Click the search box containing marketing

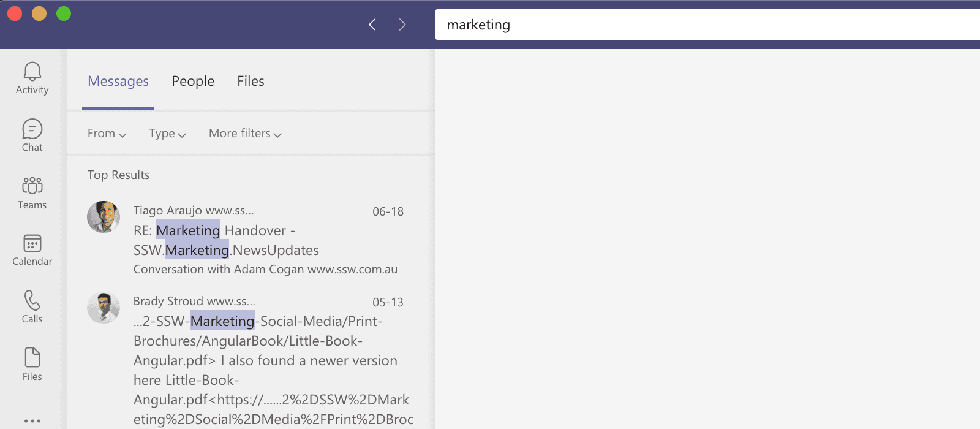pos(704,25)
